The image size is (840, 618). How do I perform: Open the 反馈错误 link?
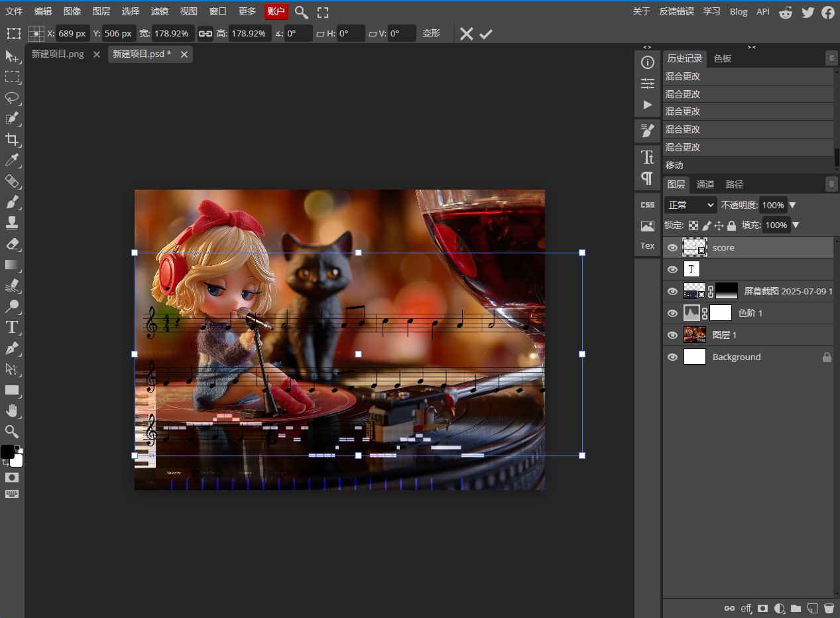pyautogui.click(x=676, y=12)
